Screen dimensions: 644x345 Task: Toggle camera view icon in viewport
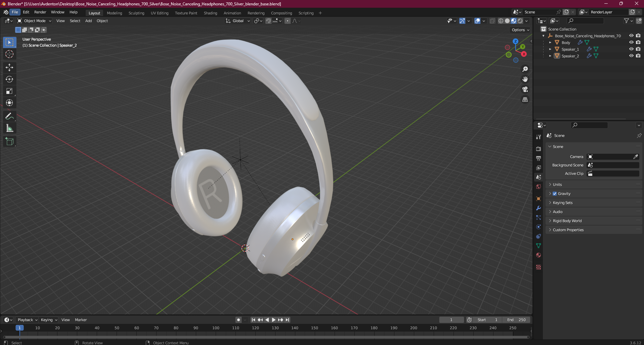coord(525,89)
